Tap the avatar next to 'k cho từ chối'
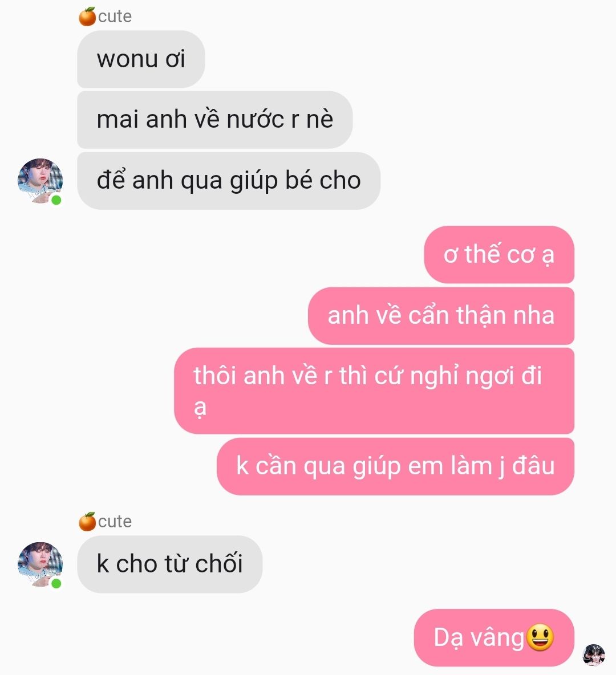The image size is (616, 675). (x=40, y=564)
